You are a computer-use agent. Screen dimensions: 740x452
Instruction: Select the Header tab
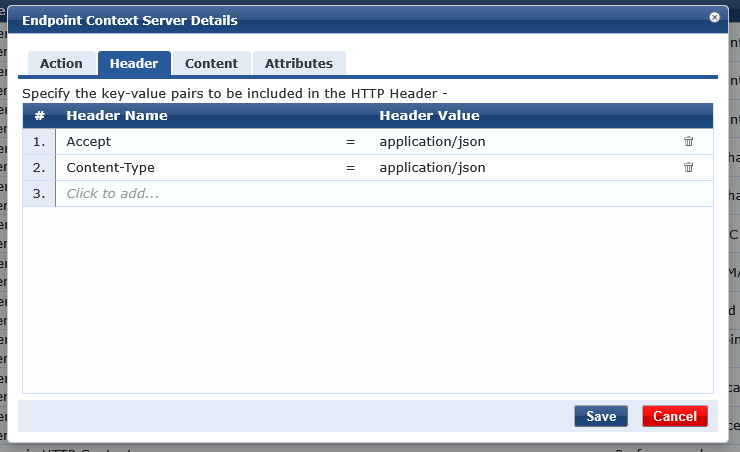click(134, 63)
